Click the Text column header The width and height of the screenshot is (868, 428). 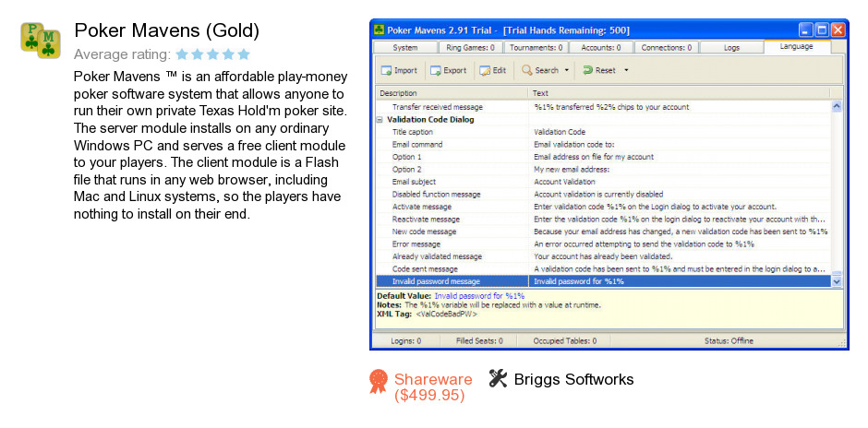(x=680, y=93)
